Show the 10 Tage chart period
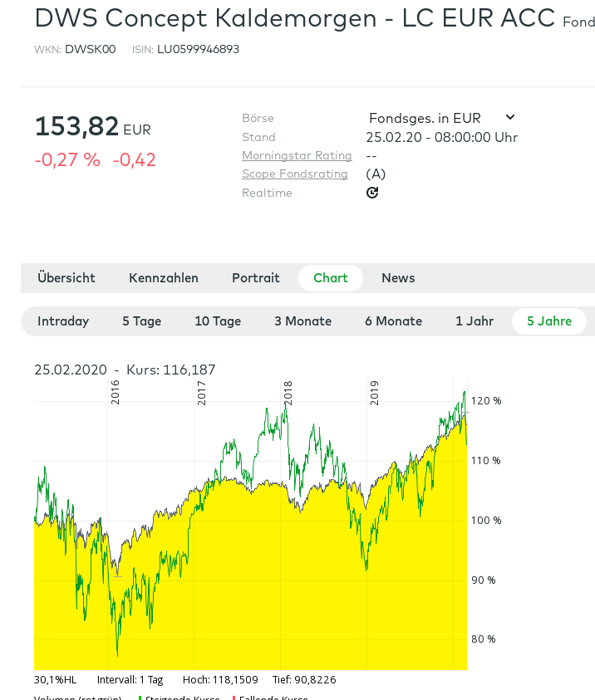The height and width of the screenshot is (700, 595). (x=218, y=321)
